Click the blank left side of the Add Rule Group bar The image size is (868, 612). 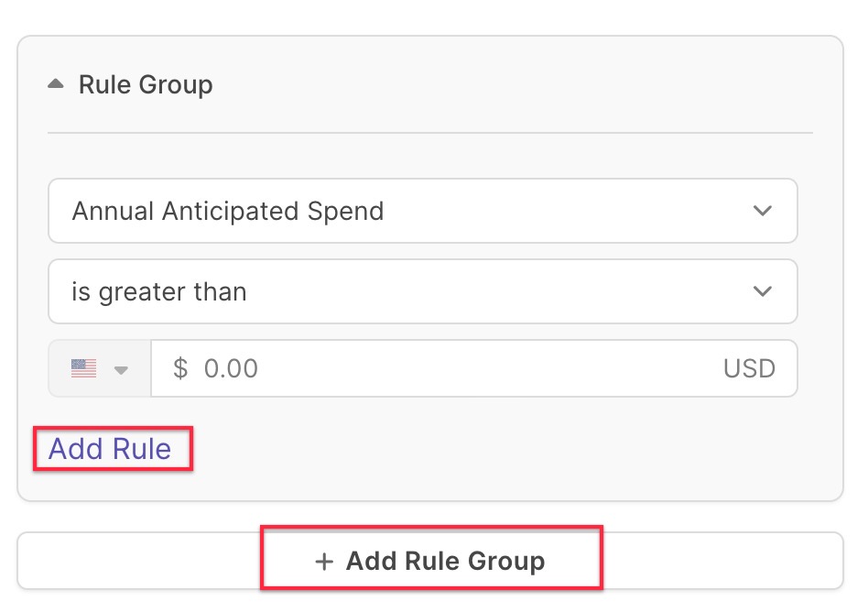click(138, 561)
